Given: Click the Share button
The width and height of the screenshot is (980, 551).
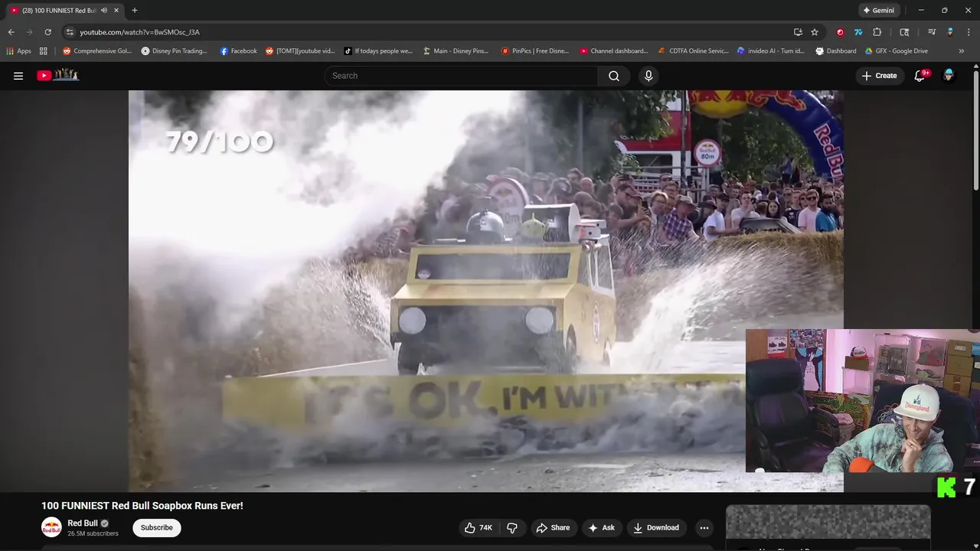Looking at the screenshot, I should 553,527.
